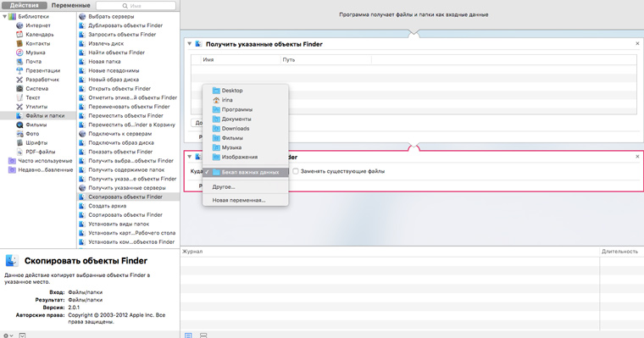This screenshot has height=338, width=644.
Task: Select the Интернет library icon
Action: tap(19, 25)
